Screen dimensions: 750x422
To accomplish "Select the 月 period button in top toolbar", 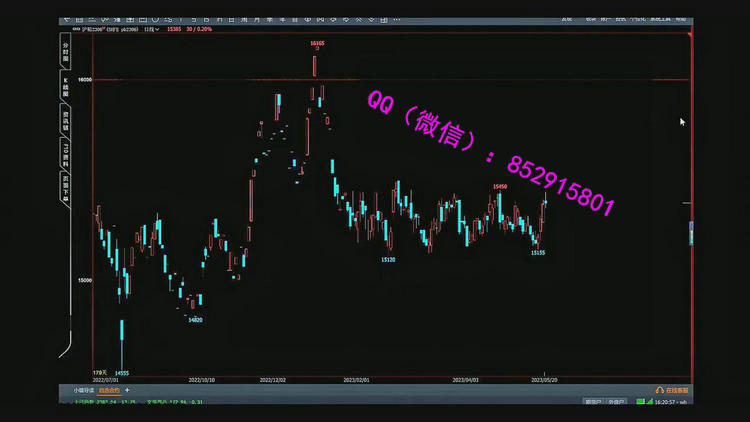I will 257,18.
